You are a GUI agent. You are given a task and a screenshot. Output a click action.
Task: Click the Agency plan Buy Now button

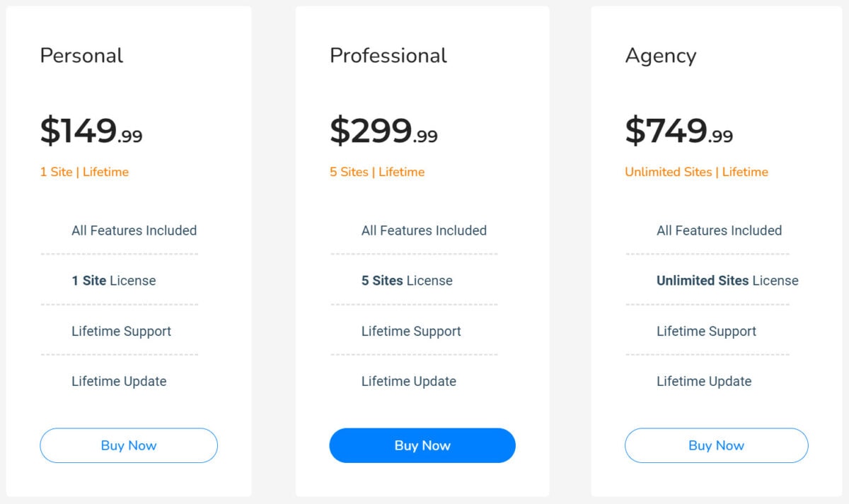tap(716, 445)
